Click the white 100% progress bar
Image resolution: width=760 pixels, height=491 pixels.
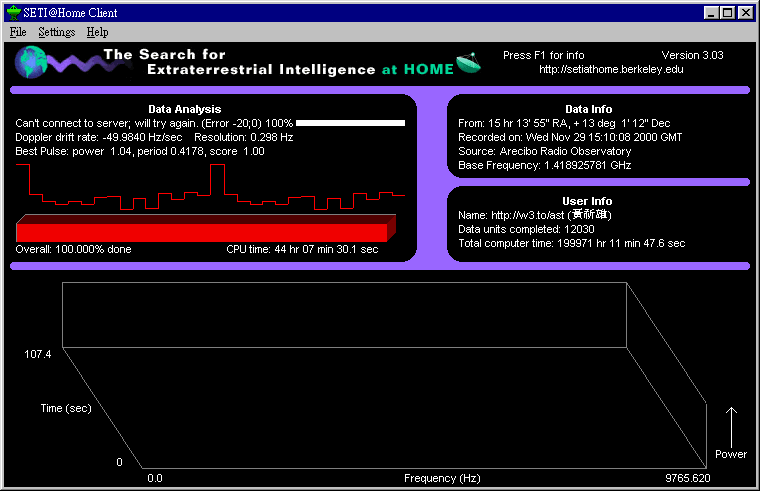tap(350, 123)
